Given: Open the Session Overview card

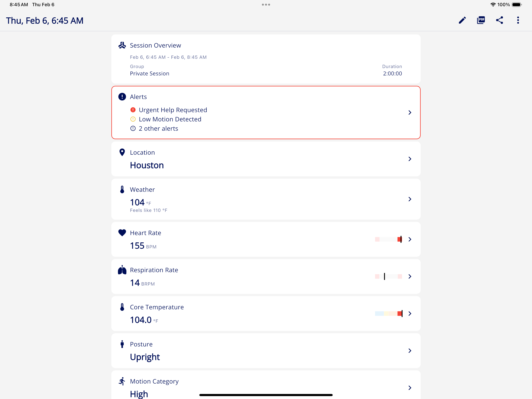Looking at the screenshot, I should coord(266,59).
